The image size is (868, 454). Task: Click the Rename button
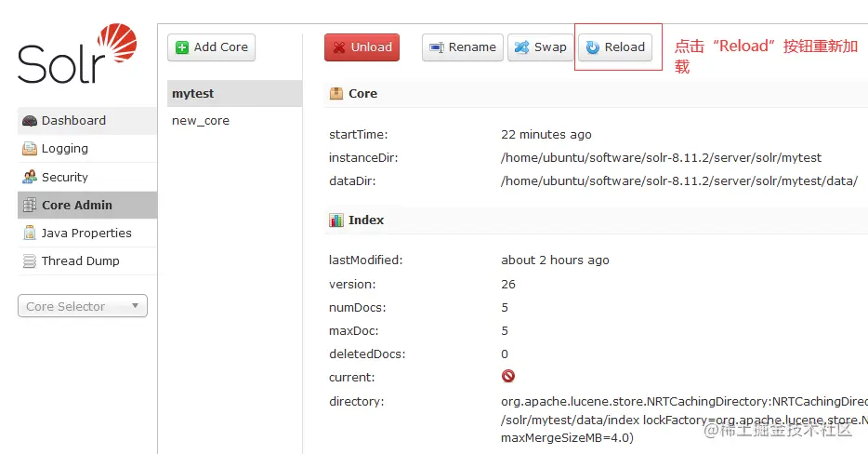[x=463, y=47]
